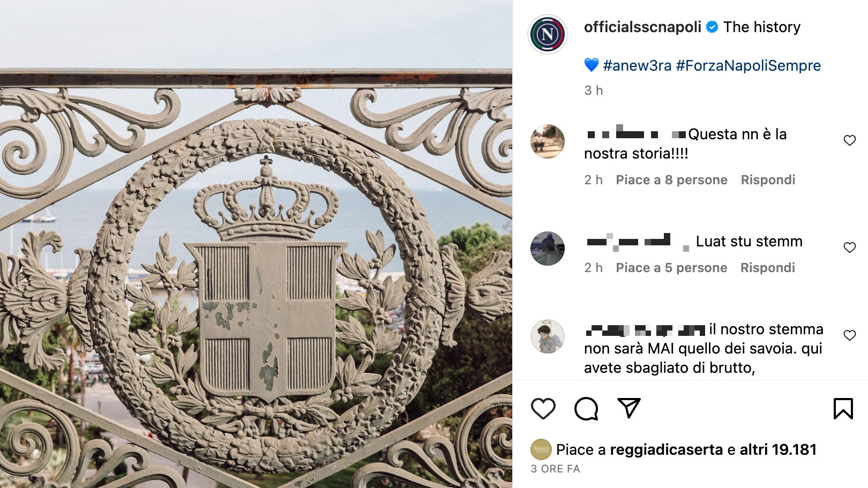Open the #ForzaNapoliSempre hashtag
Screen dimensions: 868x488
tap(749, 65)
